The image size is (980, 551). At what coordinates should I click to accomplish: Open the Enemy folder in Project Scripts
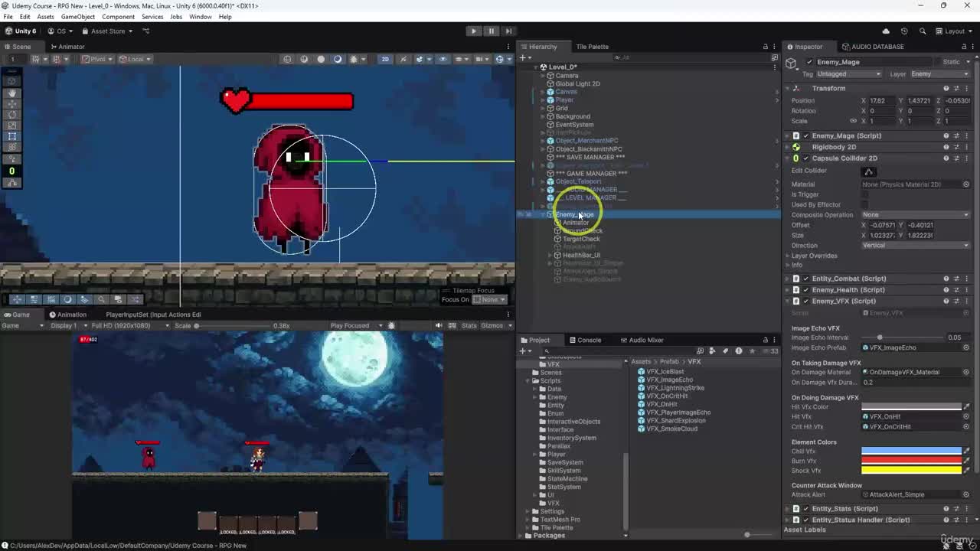[x=557, y=397]
